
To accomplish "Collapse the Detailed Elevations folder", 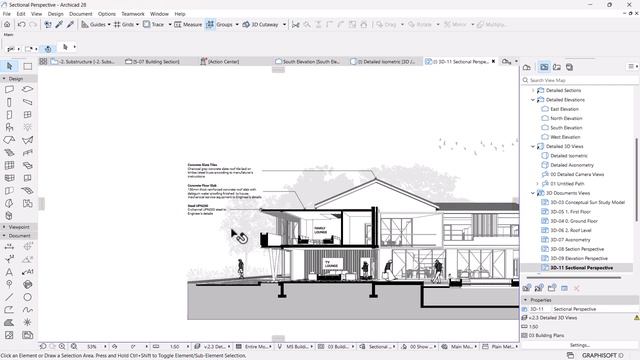I will tap(533, 100).
